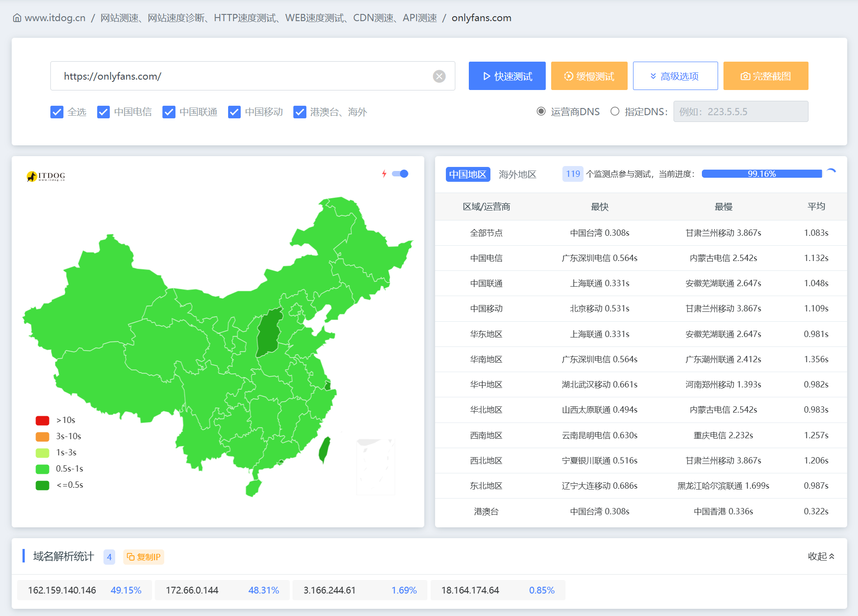Click the home icon in the breadcrumb

pyautogui.click(x=17, y=18)
